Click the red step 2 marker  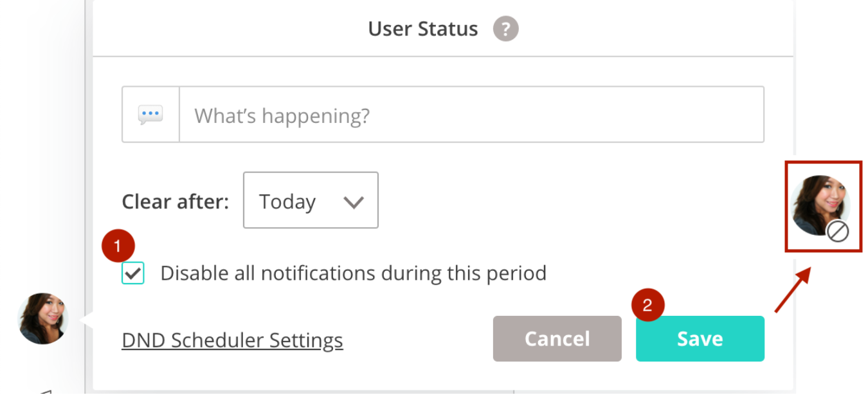coord(647,306)
